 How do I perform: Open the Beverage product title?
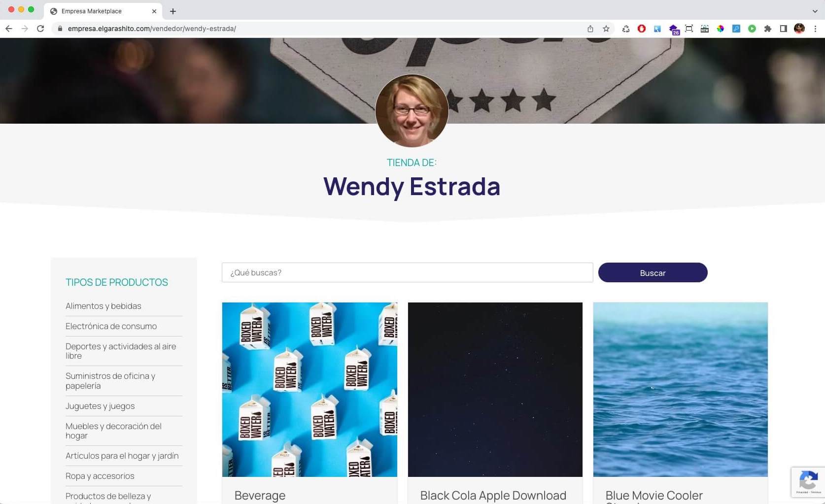(x=260, y=496)
